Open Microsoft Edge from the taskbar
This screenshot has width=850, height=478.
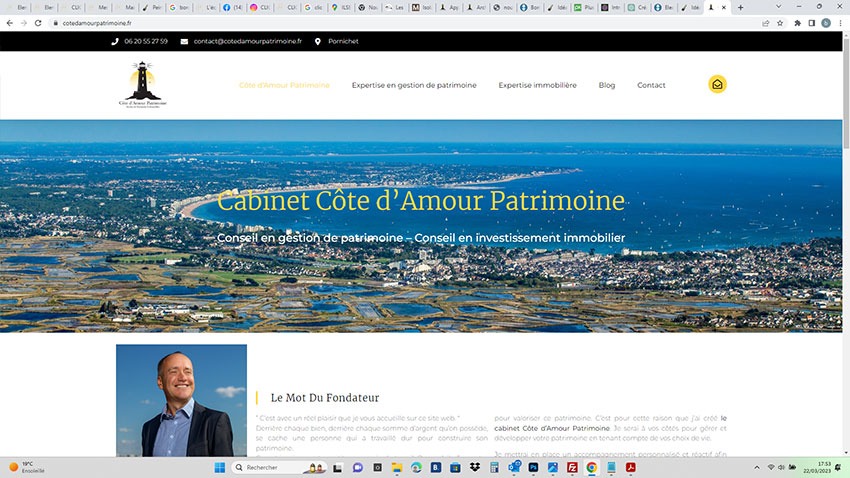(x=416, y=468)
